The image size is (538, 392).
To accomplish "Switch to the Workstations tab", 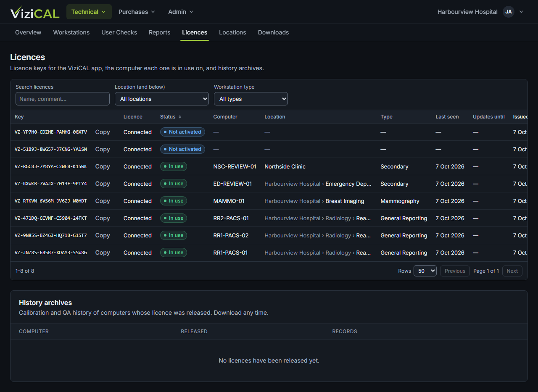I will (71, 32).
